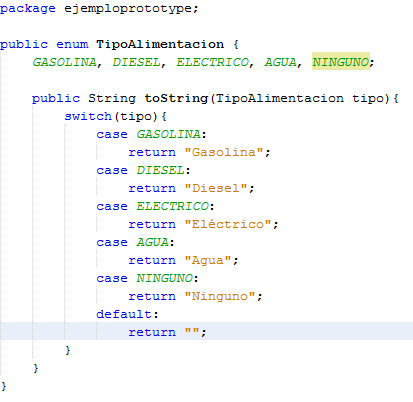Click DIESEL in the case statement

click(161, 170)
